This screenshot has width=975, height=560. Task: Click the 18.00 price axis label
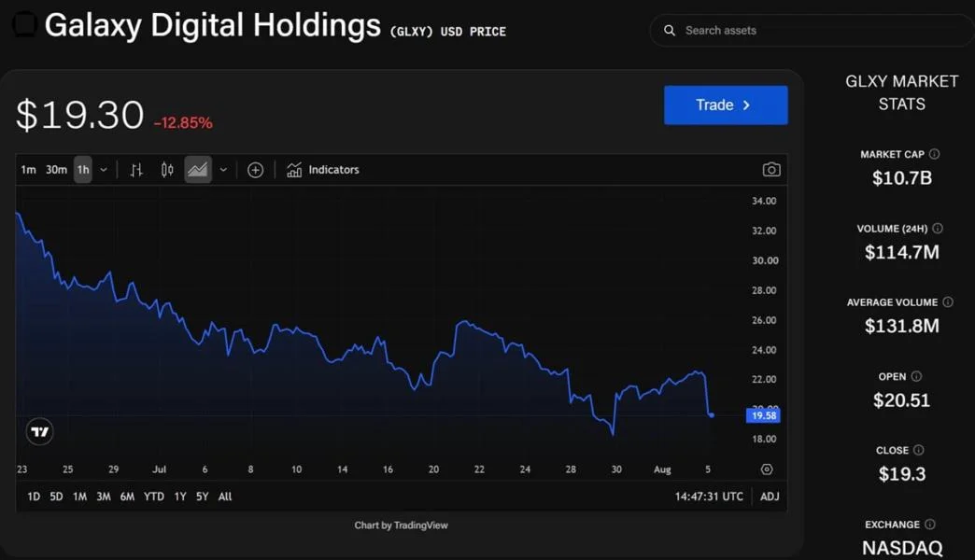(x=764, y=439)
